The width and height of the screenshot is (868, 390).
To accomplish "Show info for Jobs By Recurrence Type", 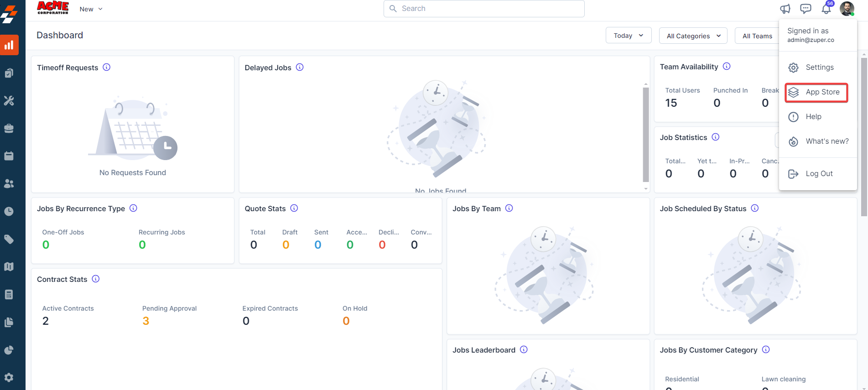I will [133, 208].
